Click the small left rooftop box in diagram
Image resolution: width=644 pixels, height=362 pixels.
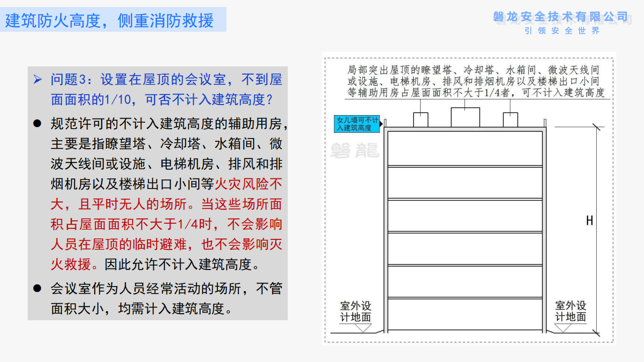pos(421,120)
